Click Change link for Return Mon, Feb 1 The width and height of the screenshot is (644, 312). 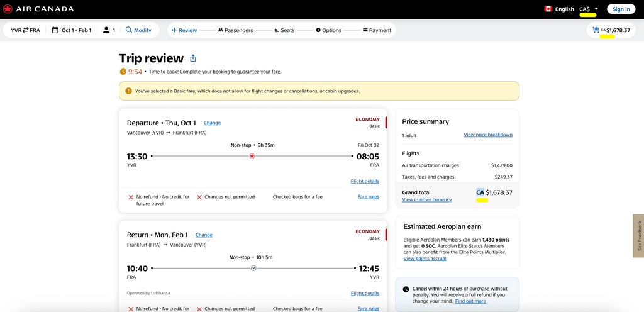[x=204, y=235]
